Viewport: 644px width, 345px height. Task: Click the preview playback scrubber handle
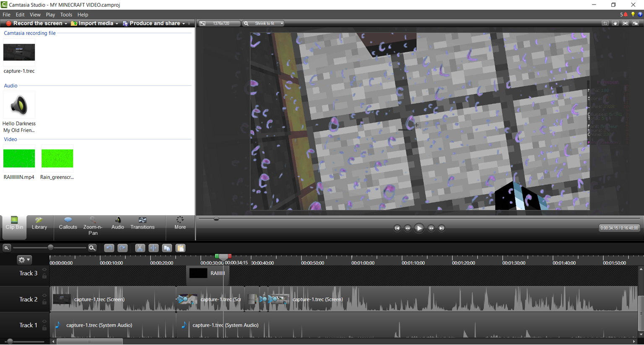(x=216, y=219)
